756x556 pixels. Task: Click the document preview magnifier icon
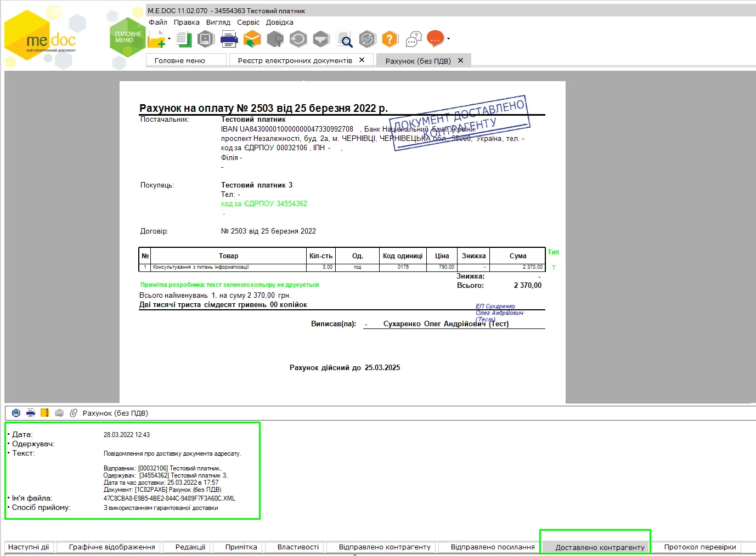pos(345,39)
